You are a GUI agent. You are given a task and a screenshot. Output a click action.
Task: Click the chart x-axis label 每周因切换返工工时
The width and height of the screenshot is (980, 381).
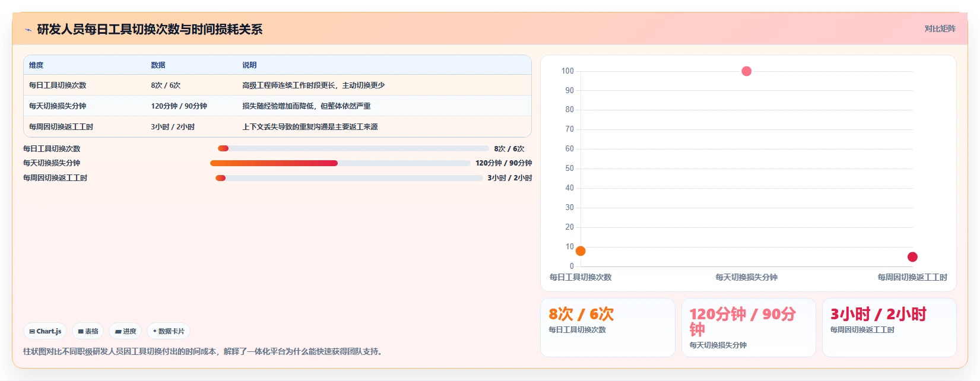pos(912,277)
